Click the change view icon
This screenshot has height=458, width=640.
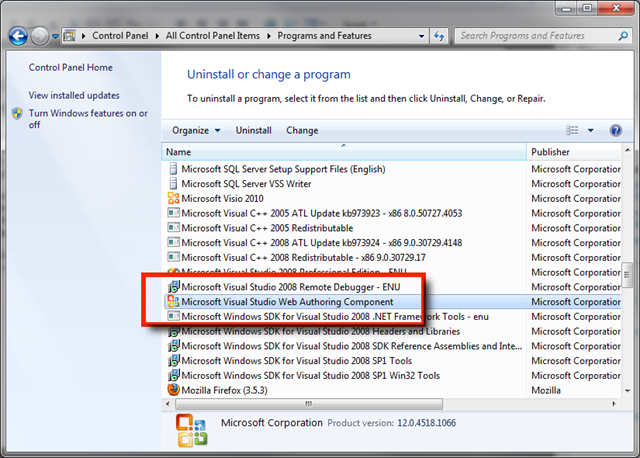(573, 130)
